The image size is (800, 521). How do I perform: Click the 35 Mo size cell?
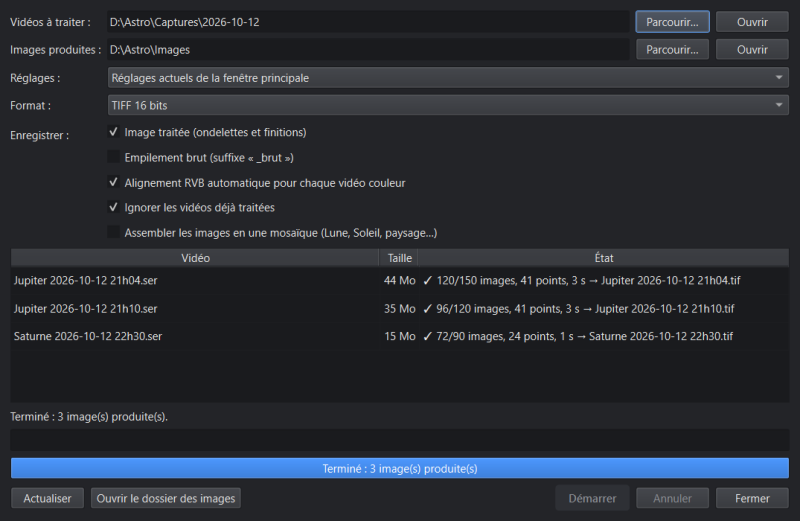399,308
